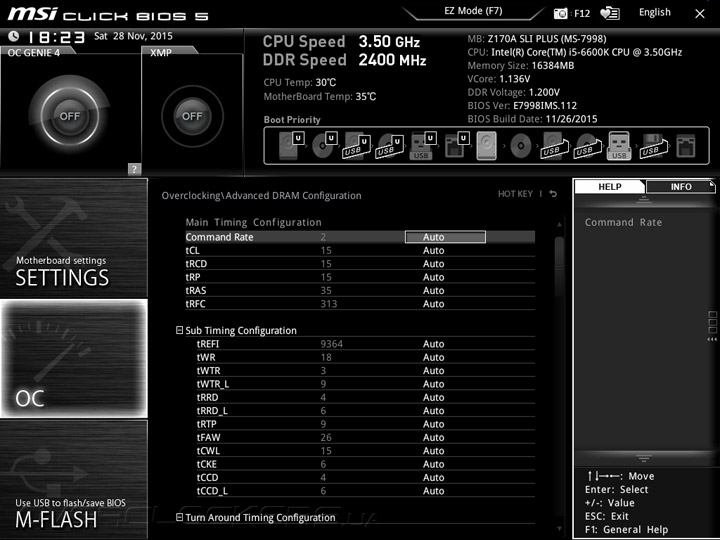Screen dimensions: 720x540
Task: Select the USB floppy boot device icon
Action: pyautogui.click(x=654, y=146)
